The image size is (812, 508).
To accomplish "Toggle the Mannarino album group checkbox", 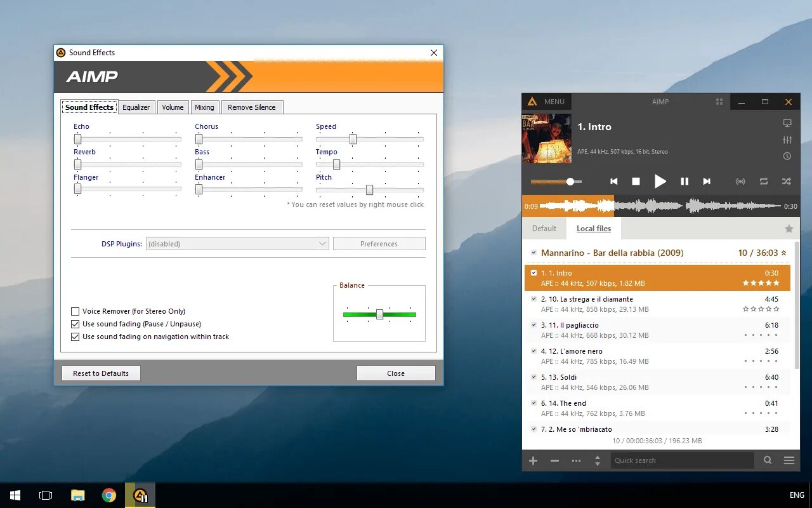I will (x=534, y=253).
